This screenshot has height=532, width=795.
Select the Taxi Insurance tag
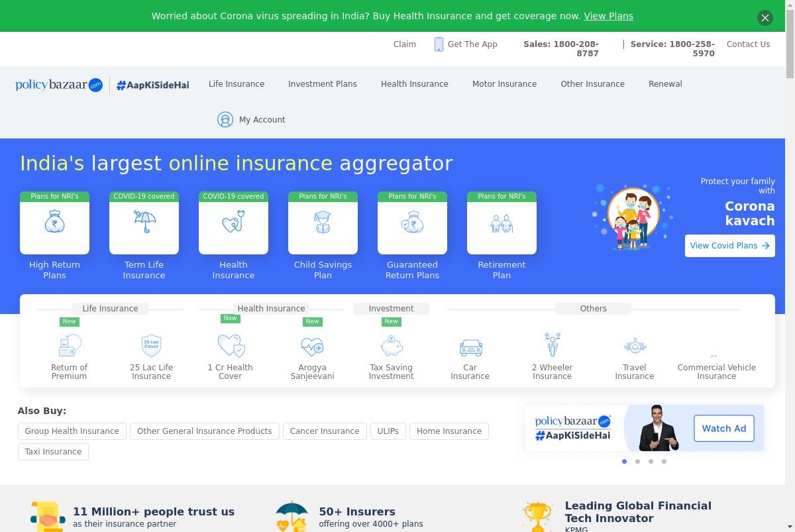tap(53, 452)
